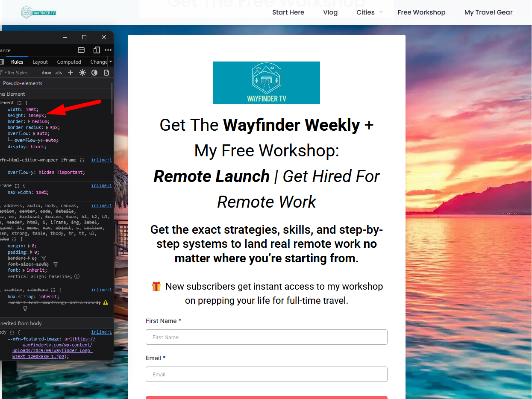The image size is (532, 399).
Task: Expand the font: inherit shorthand arrow
Action: click(24, 270)
